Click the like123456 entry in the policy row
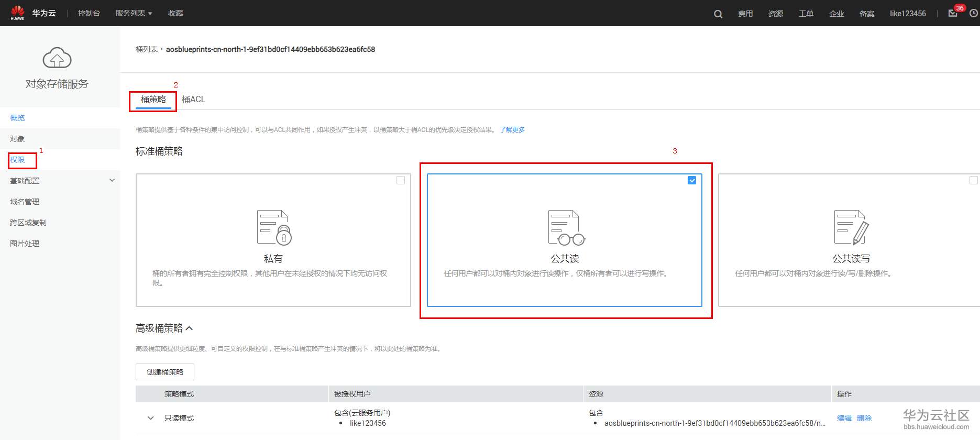The image size is (980, 440). pyautogui.click(x=368, y=423)
